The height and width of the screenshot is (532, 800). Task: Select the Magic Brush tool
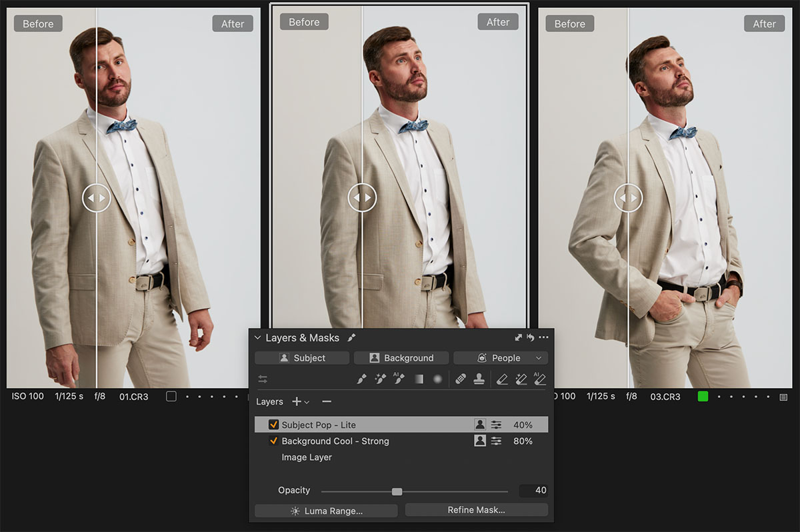(x=381, y=379)
